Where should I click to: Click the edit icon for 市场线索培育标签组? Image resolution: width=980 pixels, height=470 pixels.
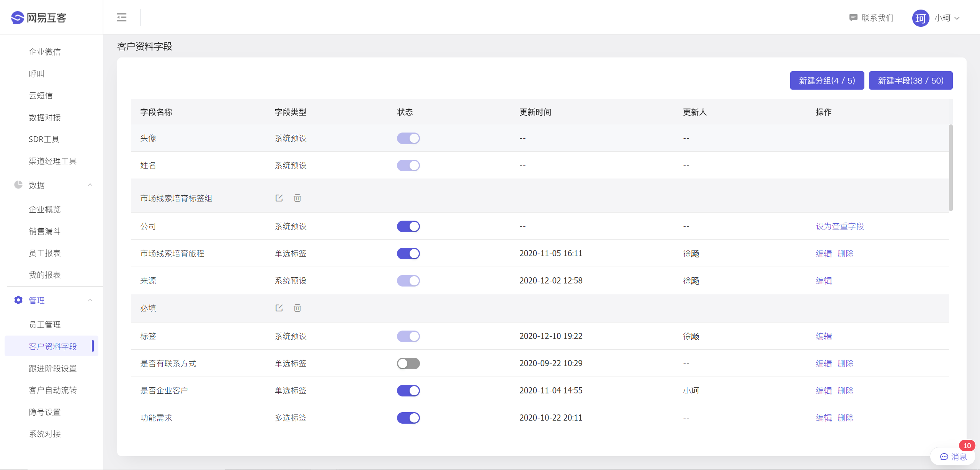pyautogui.click(x=279, y=198)
